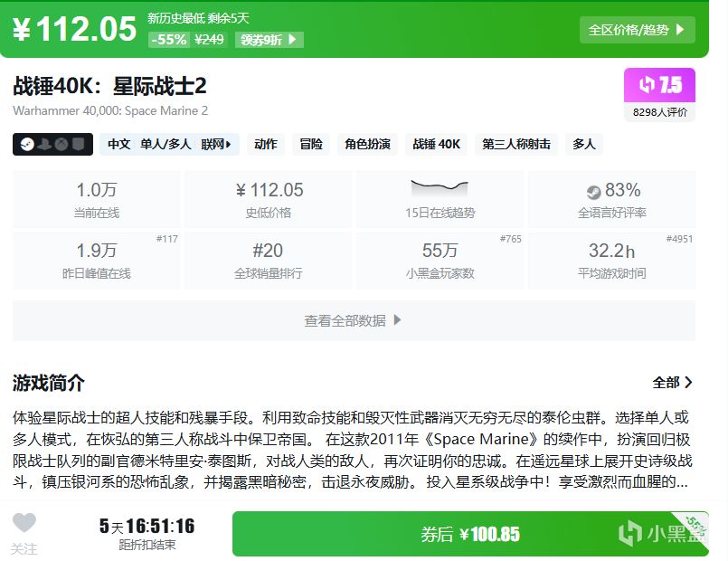This screenshot has width=728, height=561.
Task: Click the Steam icon beside 83%
Action: pos(593,191)
